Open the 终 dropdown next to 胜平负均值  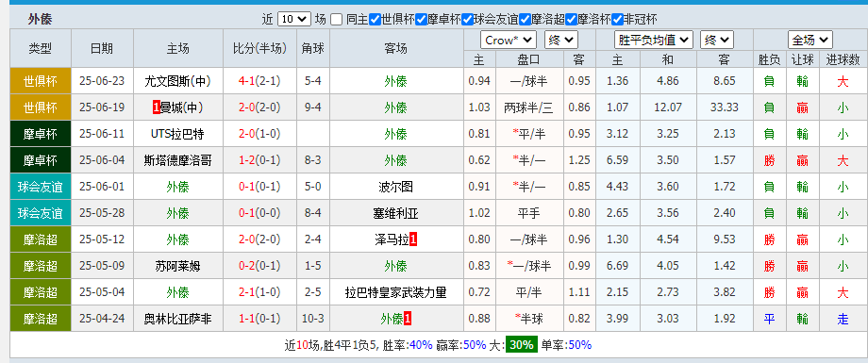point(717,40)
